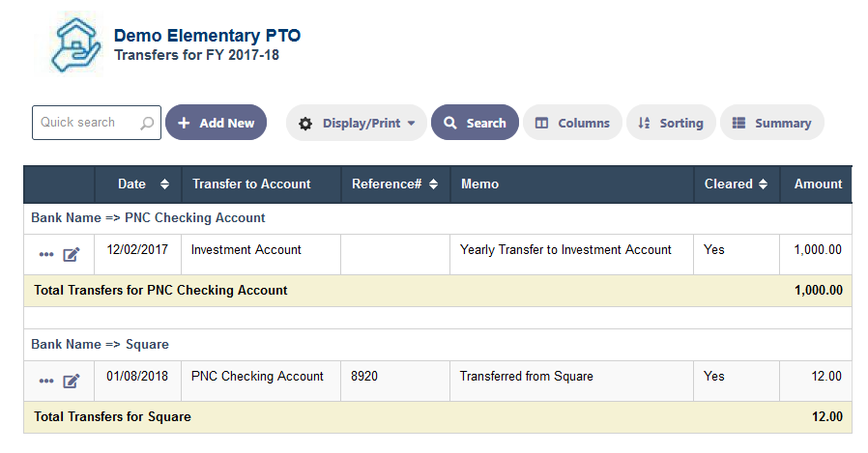Show the Summary view
Viewport: 868px width, 453px height.
[771, 123]
